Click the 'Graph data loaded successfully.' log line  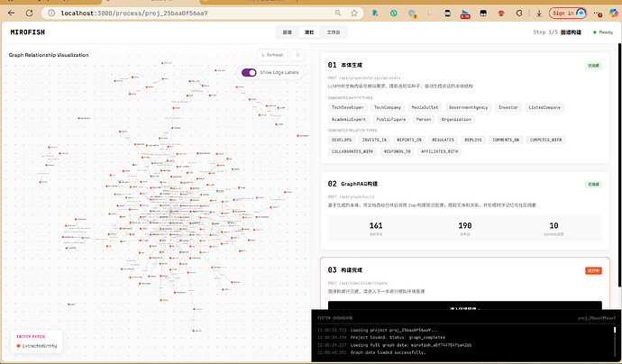pos(388,352)
